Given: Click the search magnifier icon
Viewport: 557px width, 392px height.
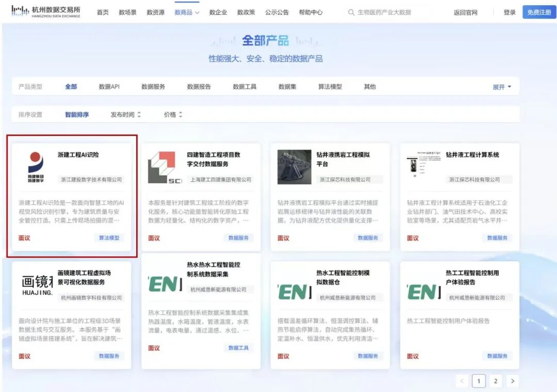Looking at the screenshot, I should click(x=351, y=12).
